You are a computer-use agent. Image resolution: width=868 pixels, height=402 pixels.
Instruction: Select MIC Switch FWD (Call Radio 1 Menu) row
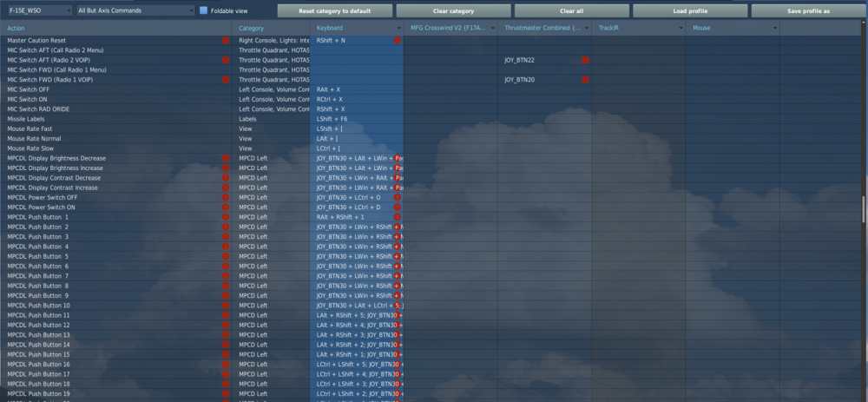(x=115, y=69)
